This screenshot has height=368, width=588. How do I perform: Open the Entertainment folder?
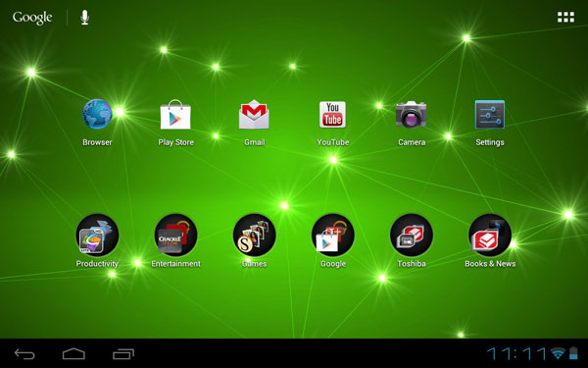[175, 236]
